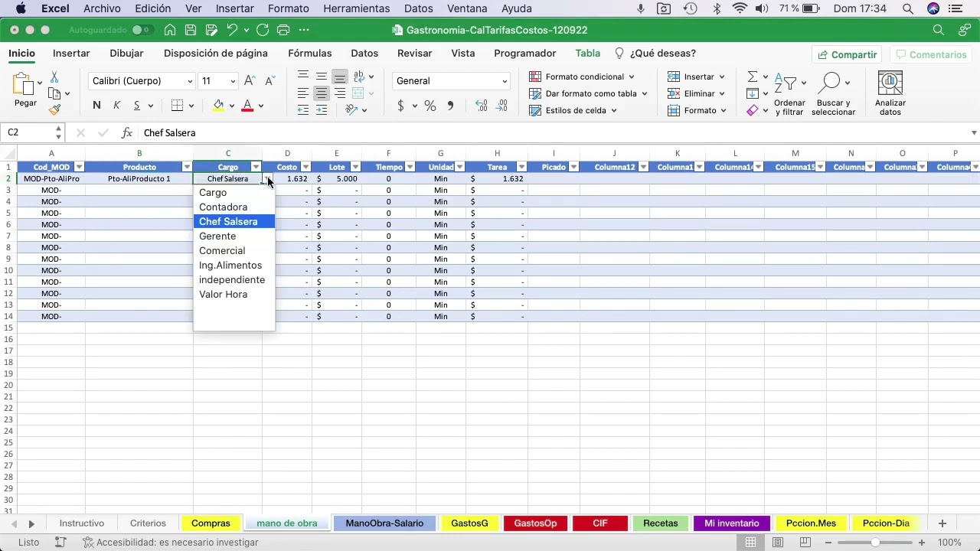The width and height of the screenshot is (980, 551).
Task: Open Estilos de celda dropdown
Action: (x=573, y=110)
